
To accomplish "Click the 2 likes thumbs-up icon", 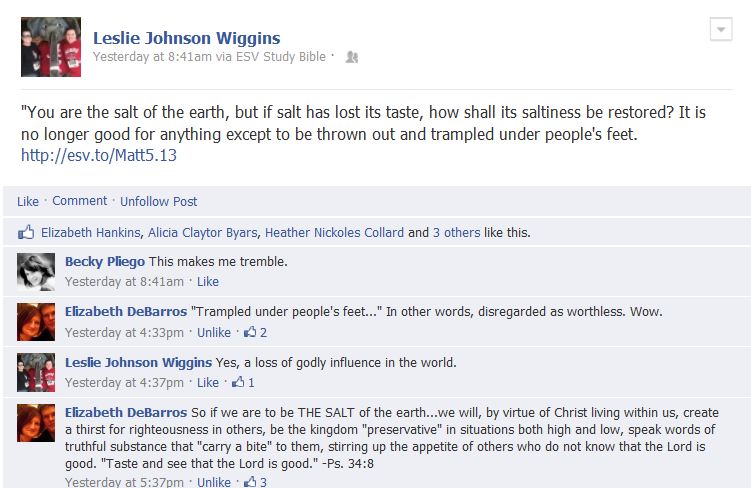I will 250,332.
